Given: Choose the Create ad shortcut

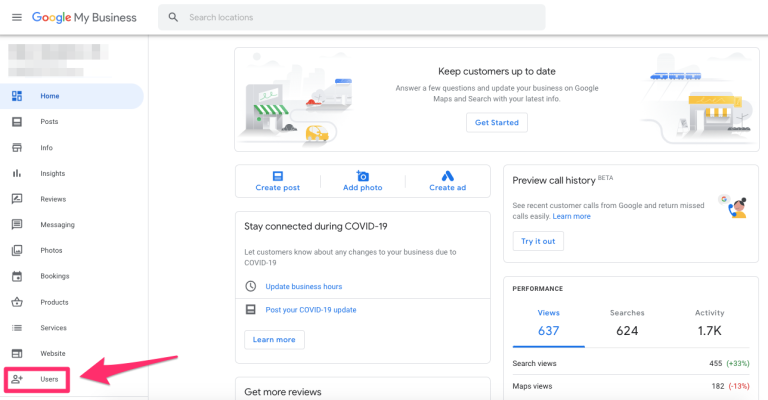Looking at the screenshot, I should pos(447,181).
